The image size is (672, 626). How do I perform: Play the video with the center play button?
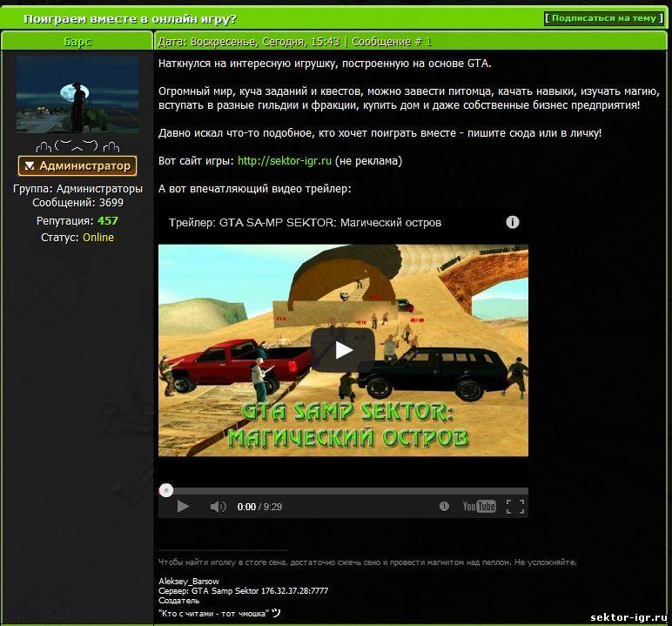click(x=343, y=350)
